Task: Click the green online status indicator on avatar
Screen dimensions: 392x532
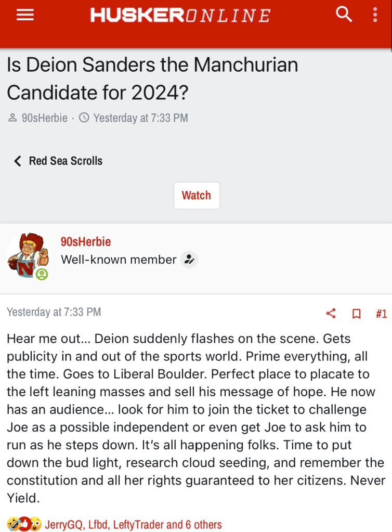Action: click(42, 274)
